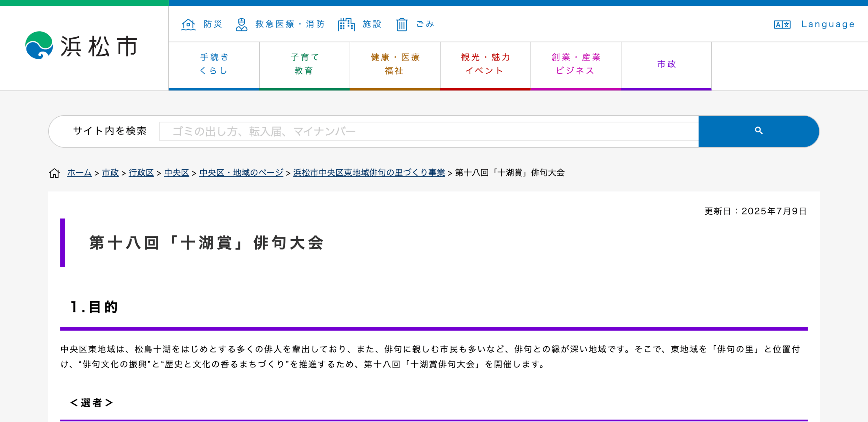Click the Hamamatsu City logo

(x=81, y=45)
